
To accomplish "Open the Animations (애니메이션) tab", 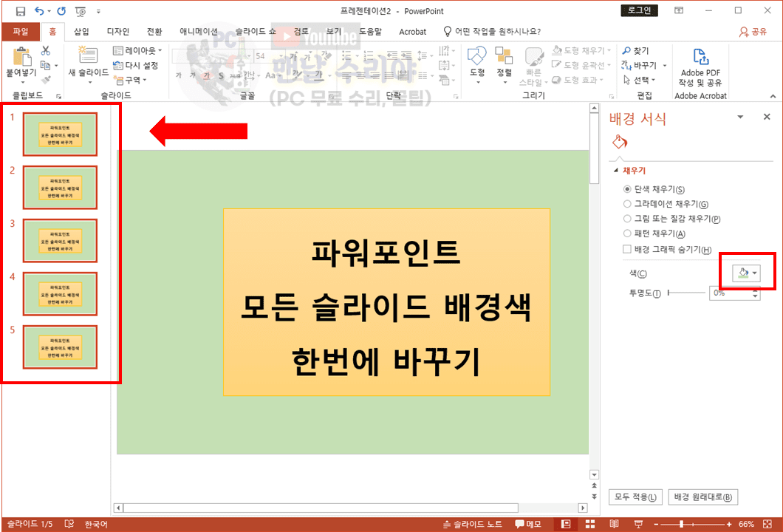I will 199,32.
